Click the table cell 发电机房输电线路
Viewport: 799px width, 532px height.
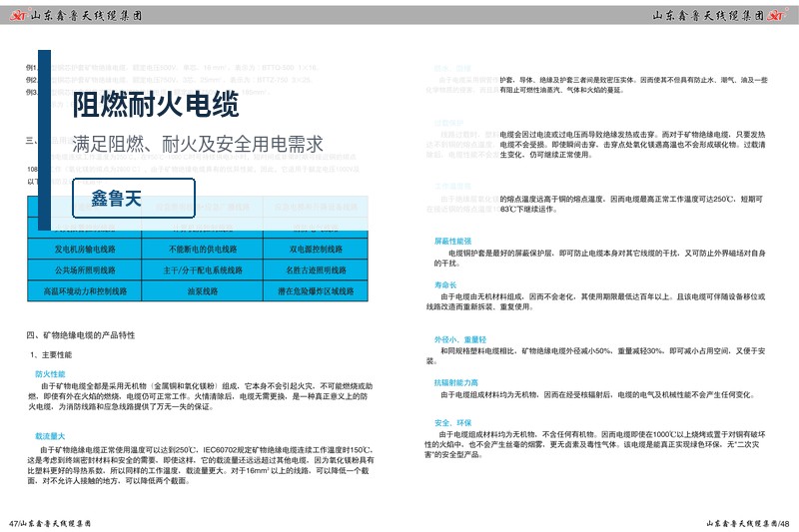coord(85,249)
